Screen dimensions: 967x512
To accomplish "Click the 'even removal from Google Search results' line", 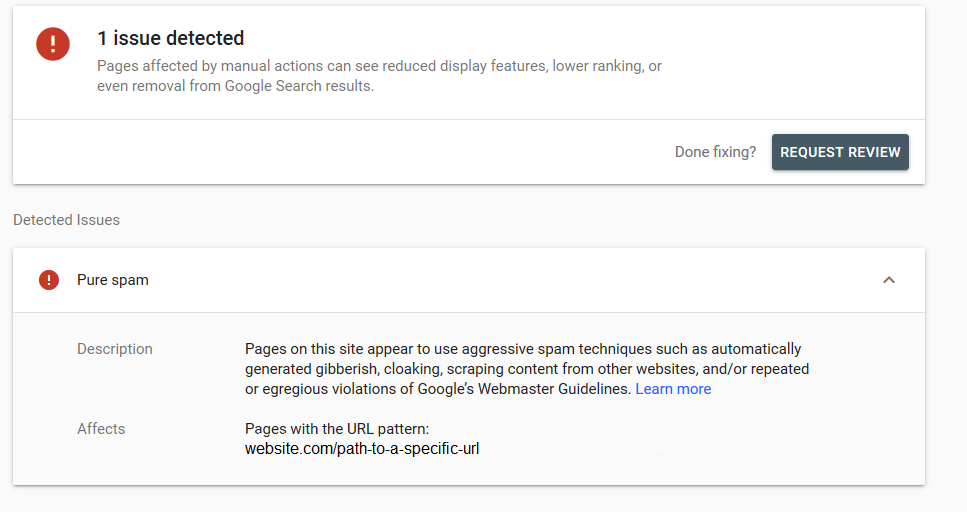I will tap(236, 86).
